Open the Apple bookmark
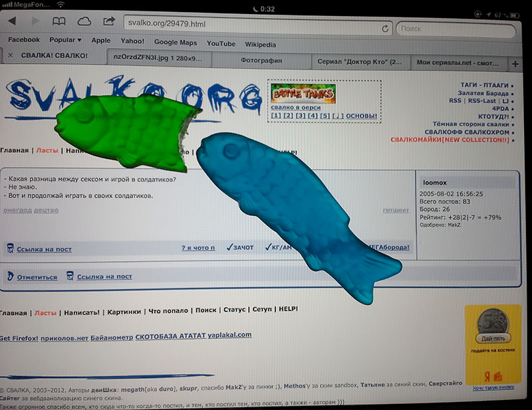 coord(101,41)
